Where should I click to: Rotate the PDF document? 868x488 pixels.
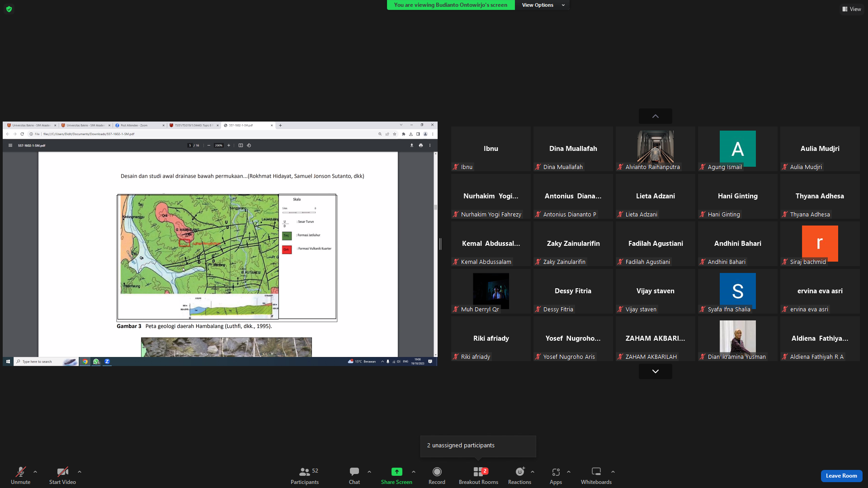click(x=249, y=145)
